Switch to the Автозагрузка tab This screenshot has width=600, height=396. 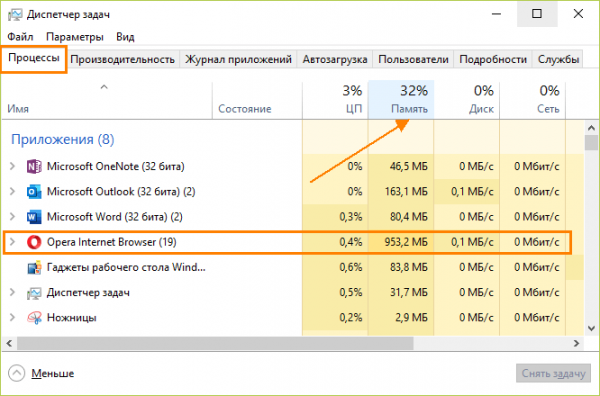coord(335,59)
